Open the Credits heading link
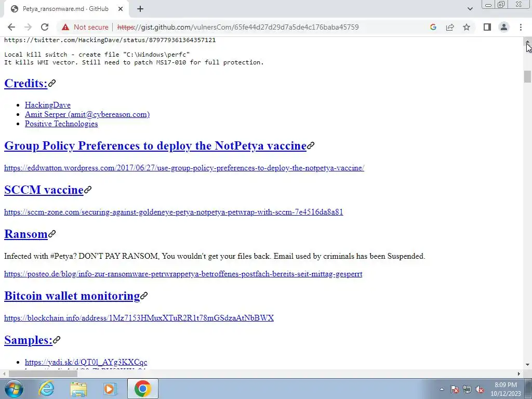The width and height of the screenshot is (532, 399). point(26,83)
